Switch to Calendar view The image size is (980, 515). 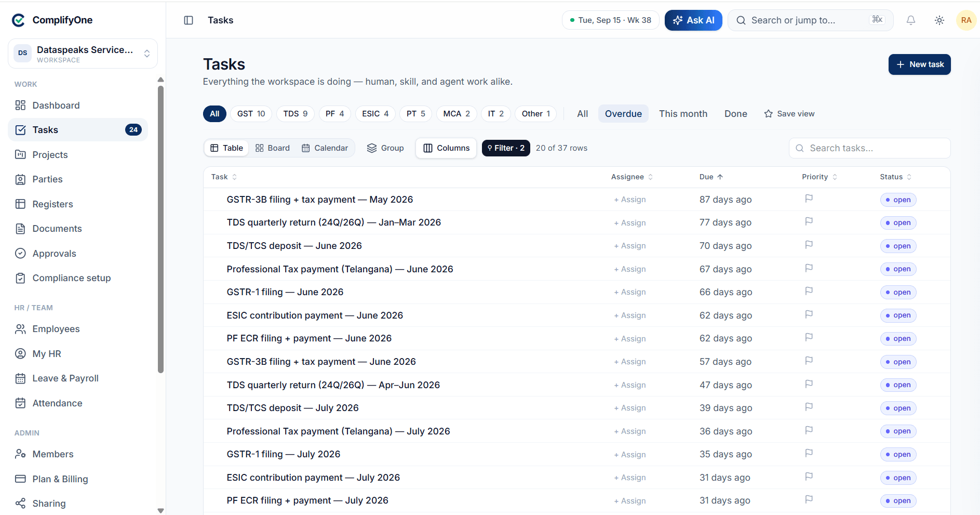325,148
